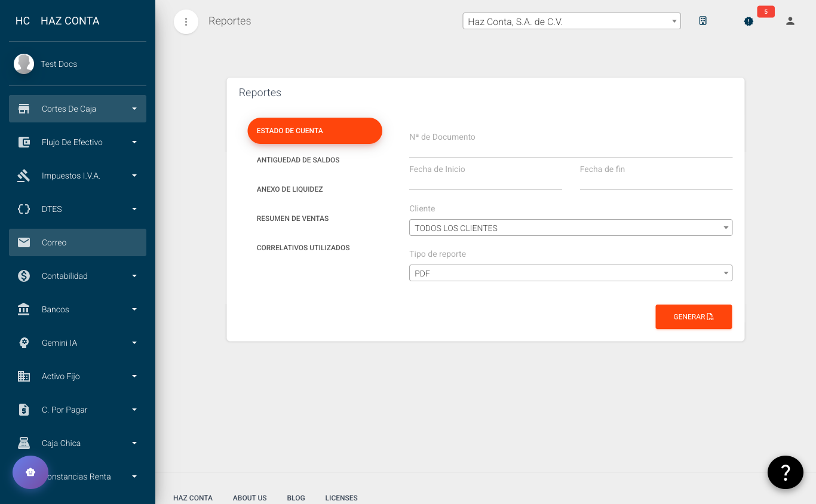Open the user profile icon
The width and height of the screenshot is (816, 504).
point(790,21)
